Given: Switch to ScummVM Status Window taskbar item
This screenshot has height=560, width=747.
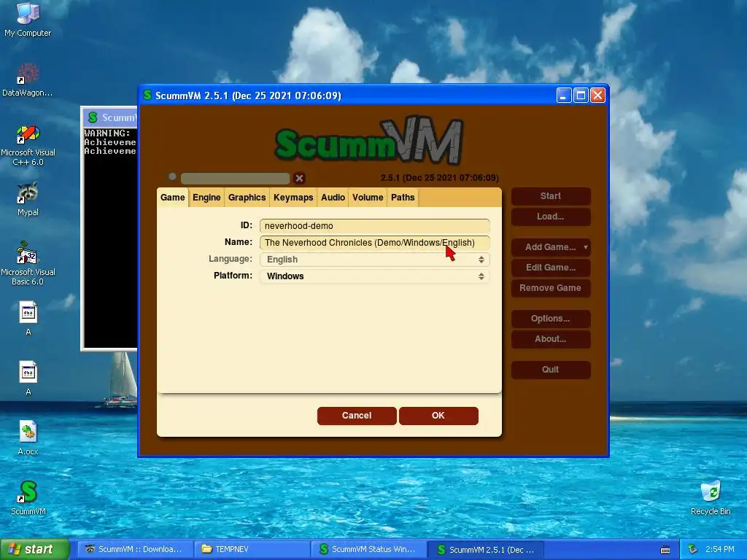Looking at the screenshot, I should coord(369,549).
